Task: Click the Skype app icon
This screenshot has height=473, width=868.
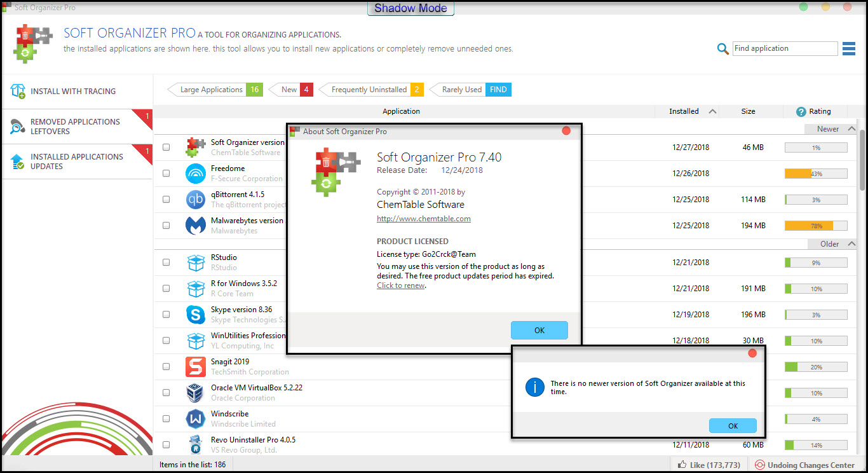Action: coord(196,314)
